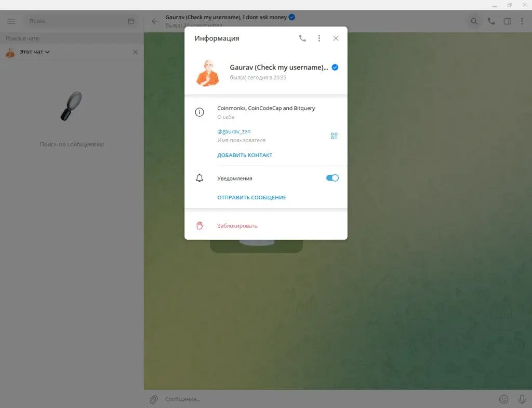This screenshot has height=408, width=532.
Task: Click ДОБАВИТЬ КОНТАКТ button
Action: (x=245, y=155)
